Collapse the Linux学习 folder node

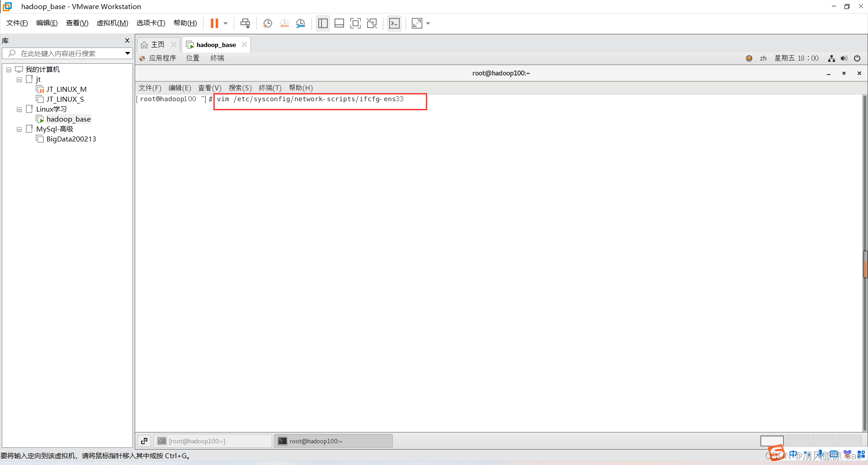click(x=19, y=109)
